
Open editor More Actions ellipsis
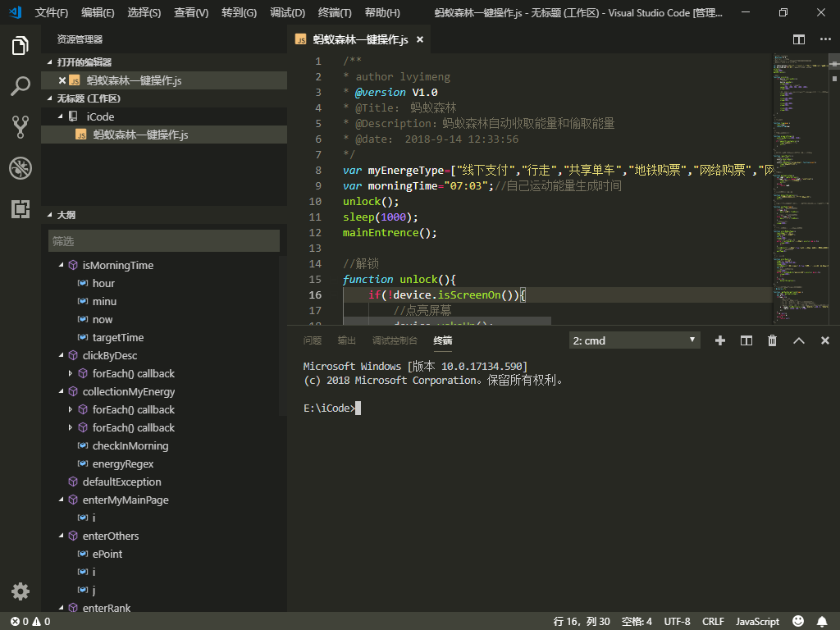(x=825, y=39)
